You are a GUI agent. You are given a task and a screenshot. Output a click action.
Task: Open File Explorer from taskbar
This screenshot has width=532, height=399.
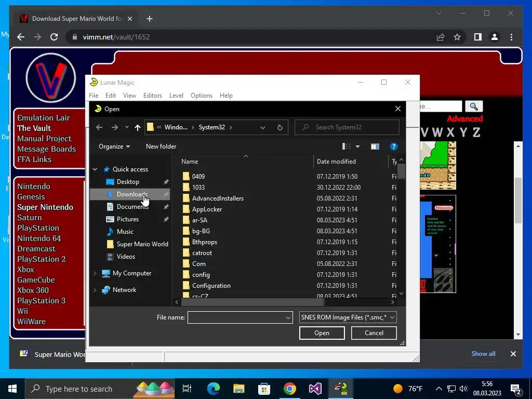coord(239,389)
